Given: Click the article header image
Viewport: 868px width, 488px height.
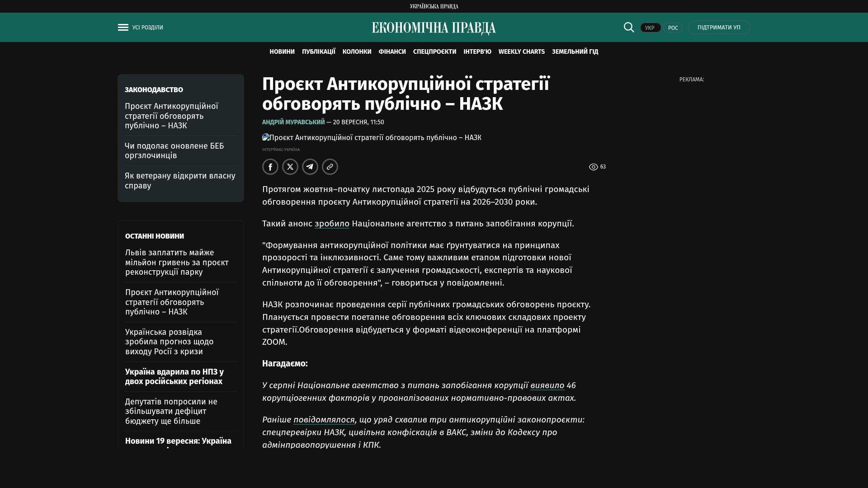Looking at the screenshot, I should [x=372, y=138].
